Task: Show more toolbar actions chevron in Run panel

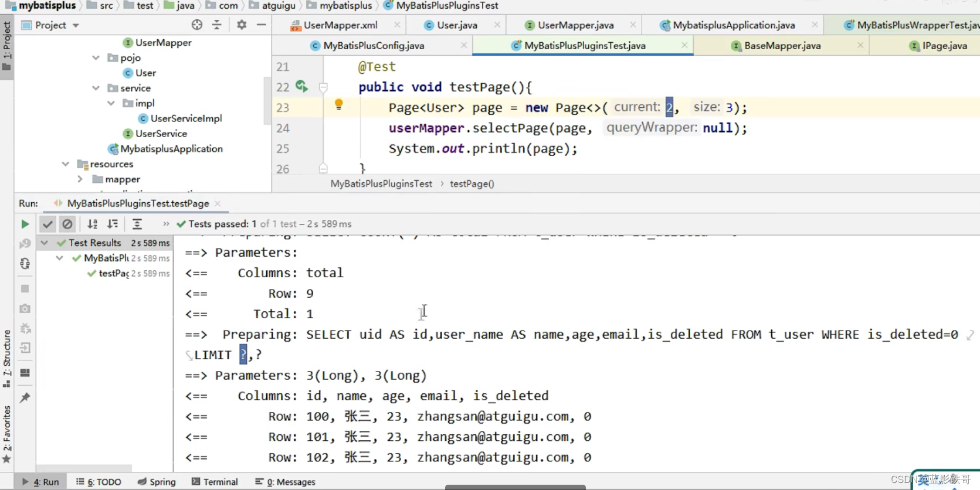Action: click(x=166, y=223)
